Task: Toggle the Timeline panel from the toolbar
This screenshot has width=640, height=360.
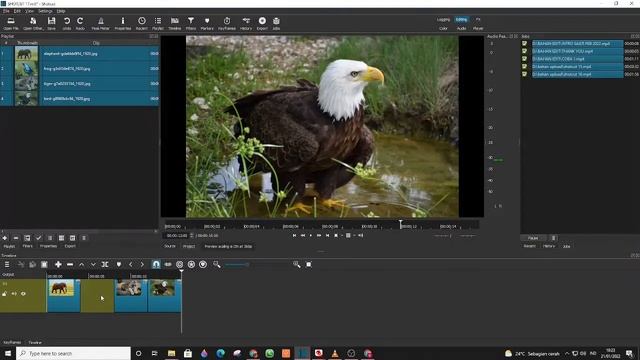Action: [x=175, y=23]
